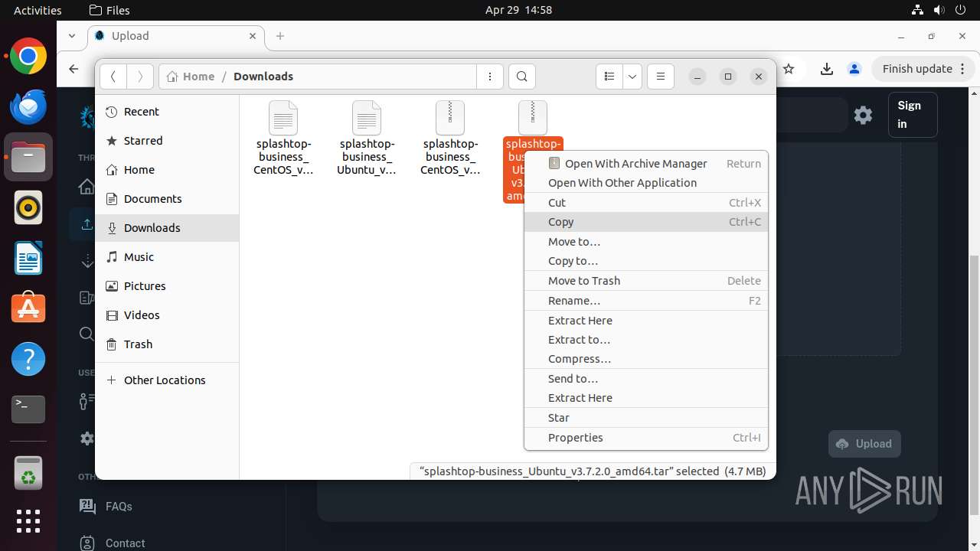Open Recent in the Files sidebar
Image resolution: width=980 pixels, height=551 pixels.
[x=167, y=112]
